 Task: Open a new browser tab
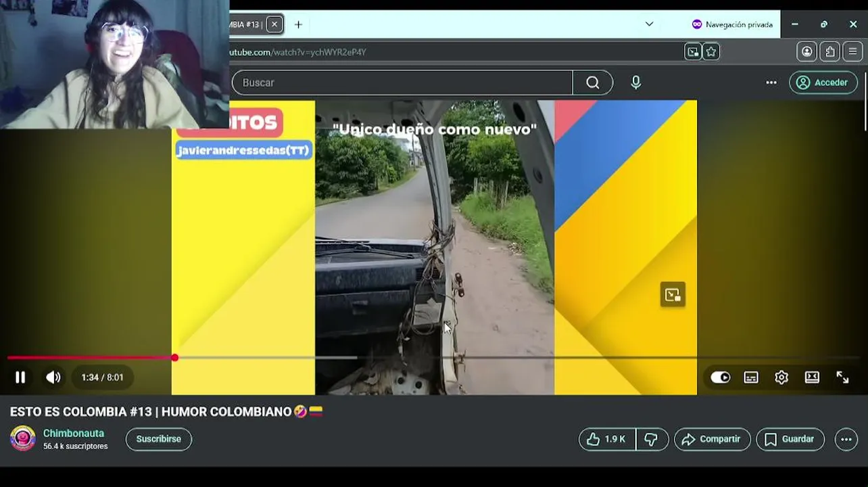[298, 24]
